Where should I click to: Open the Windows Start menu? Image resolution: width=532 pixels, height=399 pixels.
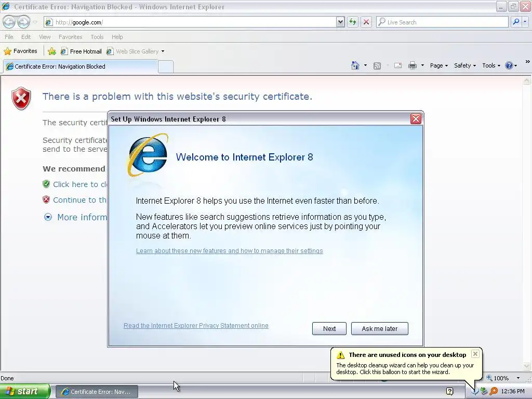tap(25, 391)
